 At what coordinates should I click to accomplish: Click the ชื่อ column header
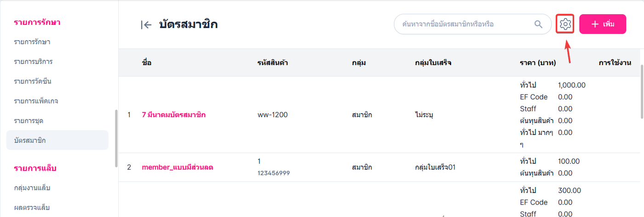[x=147, y=63]
